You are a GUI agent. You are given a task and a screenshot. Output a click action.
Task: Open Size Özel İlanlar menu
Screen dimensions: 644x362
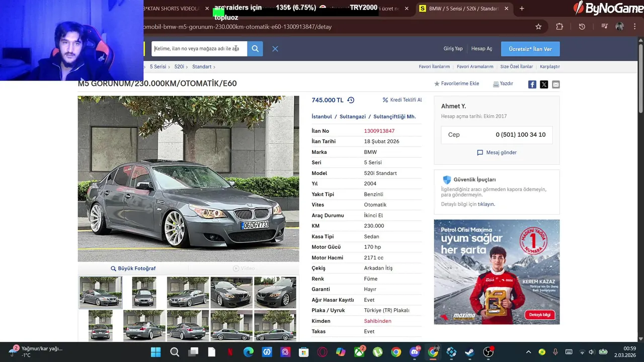click(516, 66)
